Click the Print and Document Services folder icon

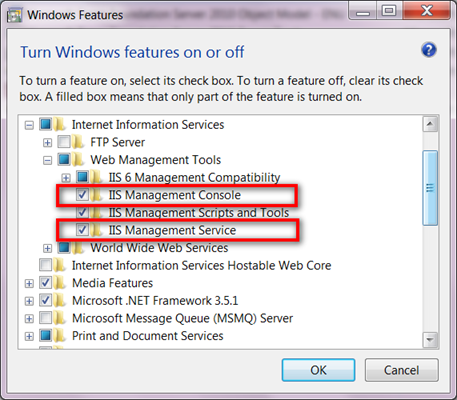coord(59,336)
